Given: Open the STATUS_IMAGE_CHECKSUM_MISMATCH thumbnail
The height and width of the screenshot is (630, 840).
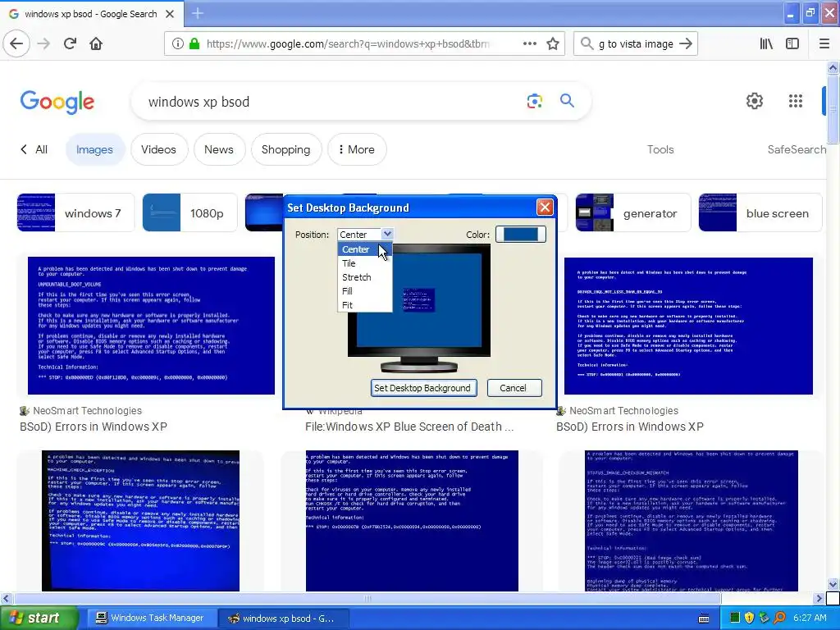Looking at the screenshot, I should [x=692, y=521].
